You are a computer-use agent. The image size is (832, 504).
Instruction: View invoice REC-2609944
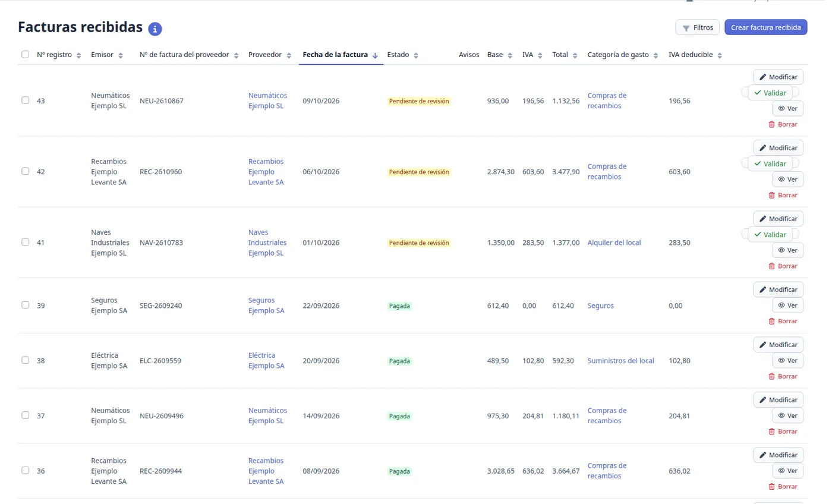[787, 471]
